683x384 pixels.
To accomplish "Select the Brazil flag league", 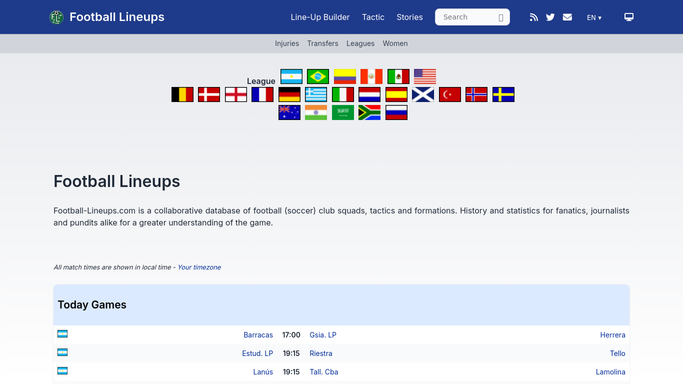I will point(318,77).
